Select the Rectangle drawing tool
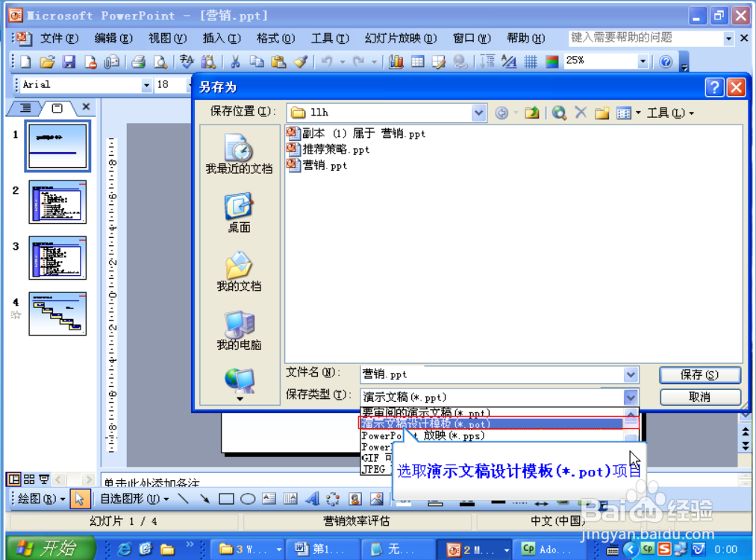The width and height of the screenshot is (756, 560). click(x=226, y=499)
